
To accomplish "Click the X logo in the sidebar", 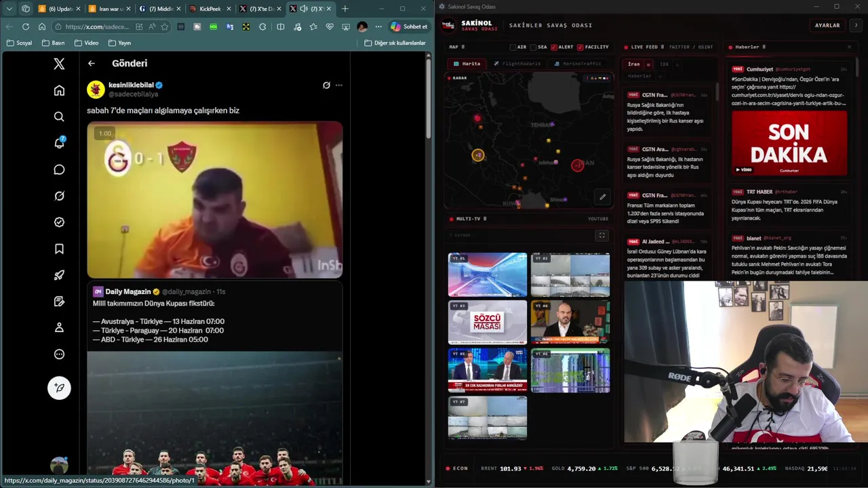I will tap(59, 64).
